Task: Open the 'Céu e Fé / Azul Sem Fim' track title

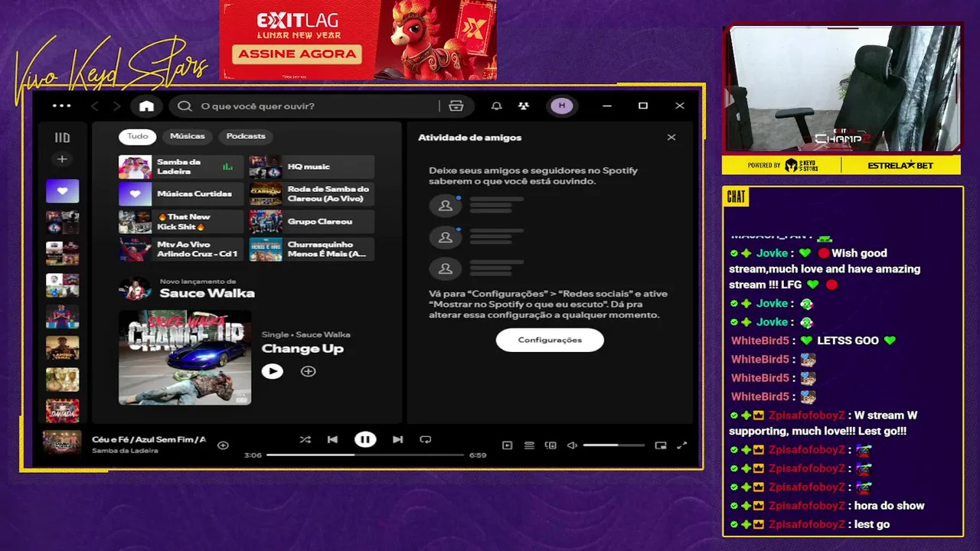Action: click(149, 439)
